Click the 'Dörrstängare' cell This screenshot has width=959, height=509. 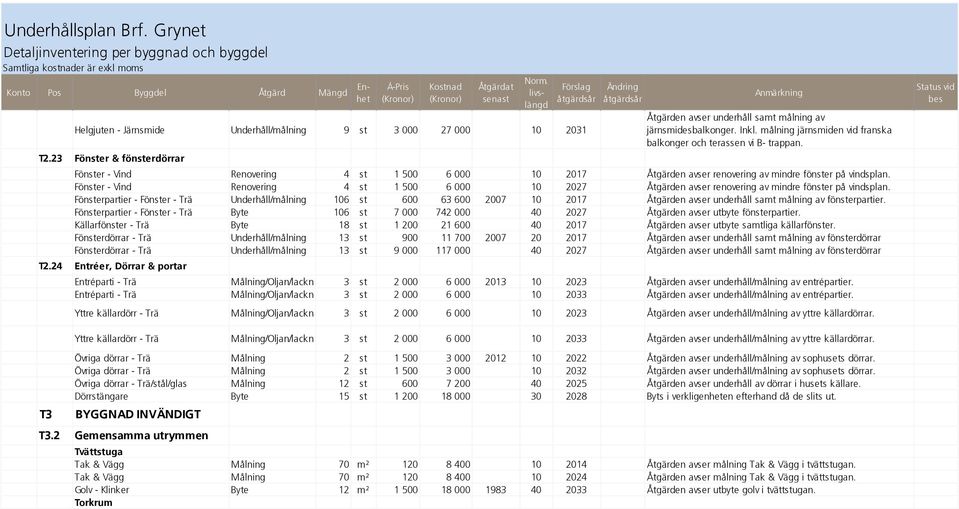click(x=102, y=396)
